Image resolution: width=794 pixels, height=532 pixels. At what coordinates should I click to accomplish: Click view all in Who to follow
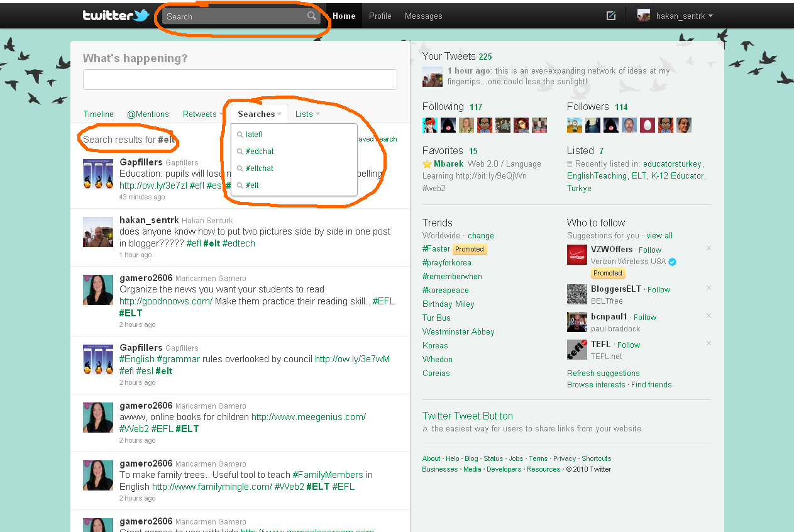point(659,236)
